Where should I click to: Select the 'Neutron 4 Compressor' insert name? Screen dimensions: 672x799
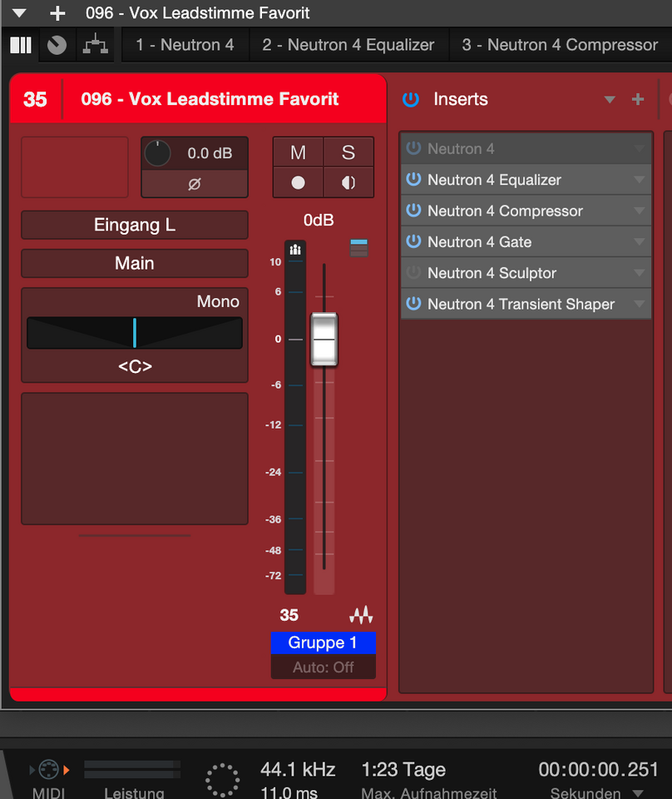(x=505, y=211)
